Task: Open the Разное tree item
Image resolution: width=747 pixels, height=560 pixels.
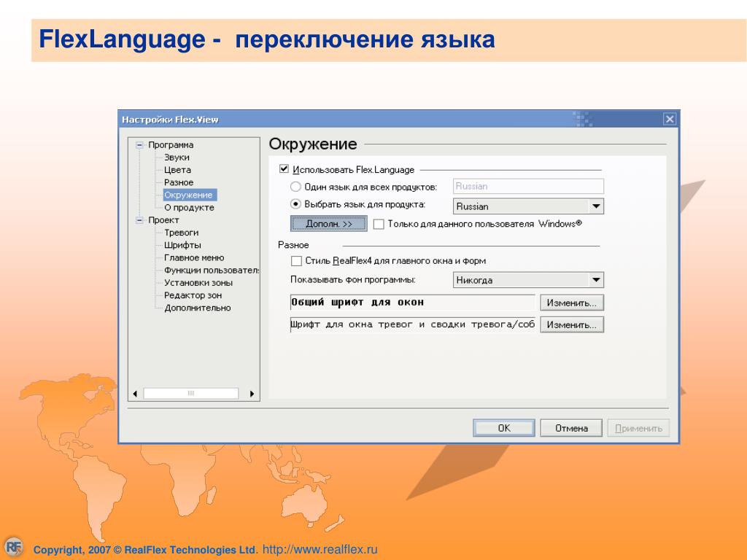Action: click(179, 182)
